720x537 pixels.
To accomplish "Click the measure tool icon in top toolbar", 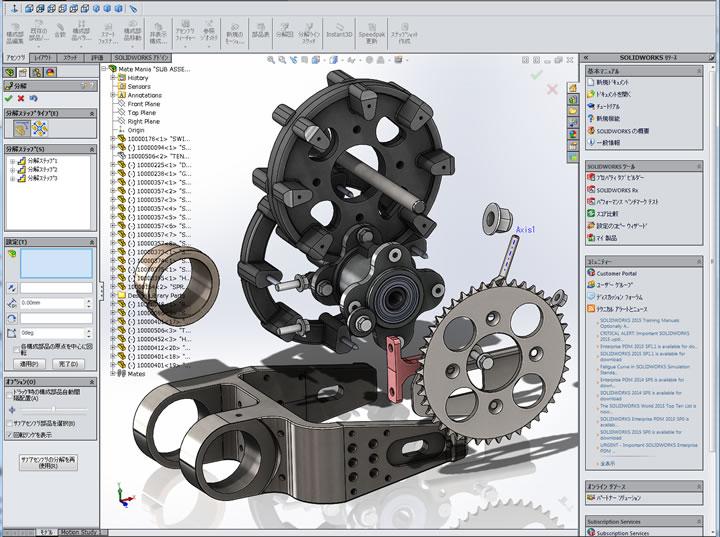I will click(133, 8).
